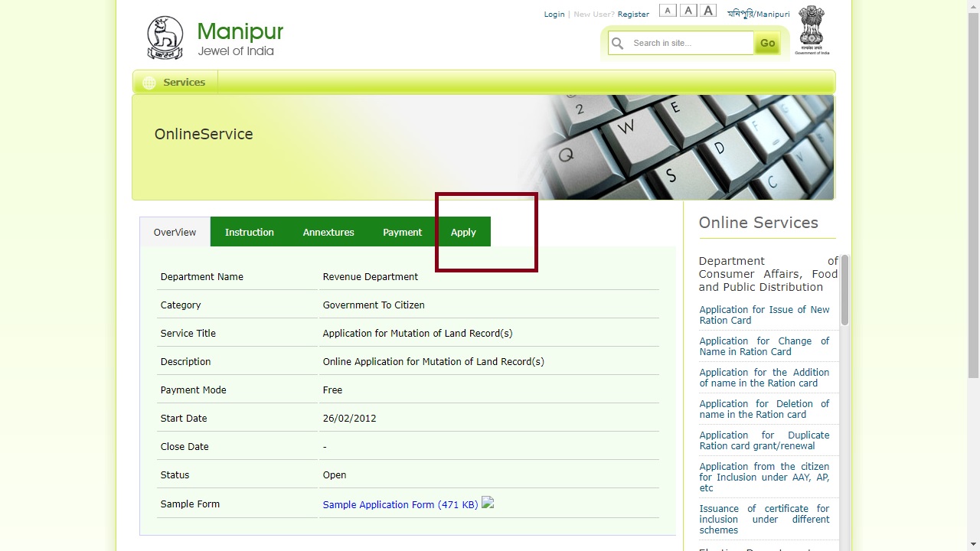Open the Annextures tab

click(x=328, y=232)
